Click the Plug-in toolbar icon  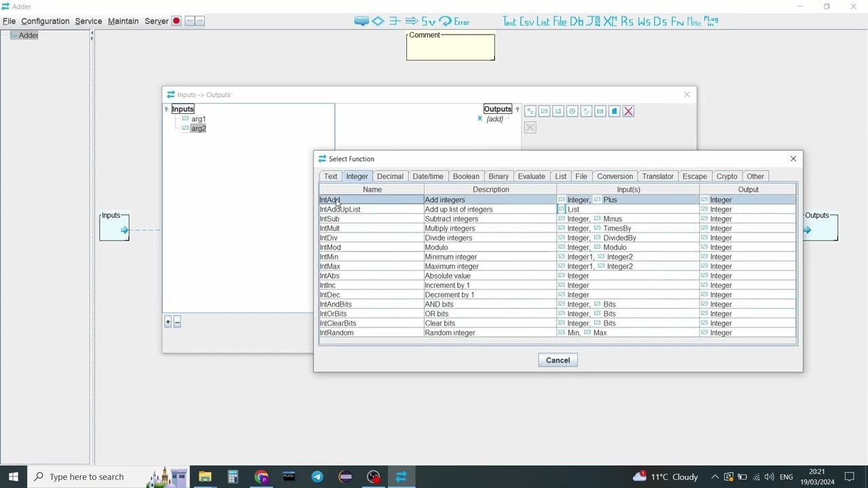coord(711,21)
